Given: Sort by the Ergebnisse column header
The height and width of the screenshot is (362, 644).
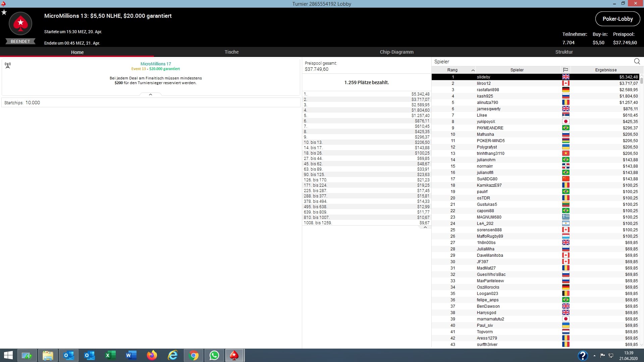Looking at the screenshot, I should 605,70.
